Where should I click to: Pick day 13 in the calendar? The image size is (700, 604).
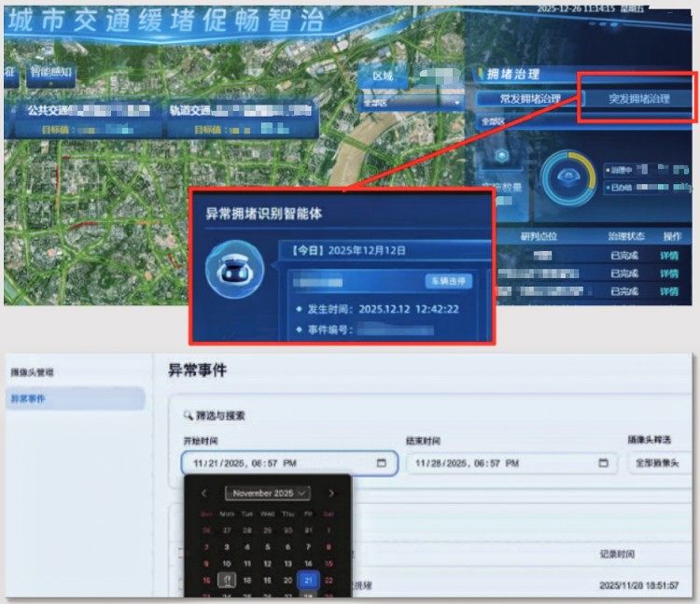tap(288, 564)
